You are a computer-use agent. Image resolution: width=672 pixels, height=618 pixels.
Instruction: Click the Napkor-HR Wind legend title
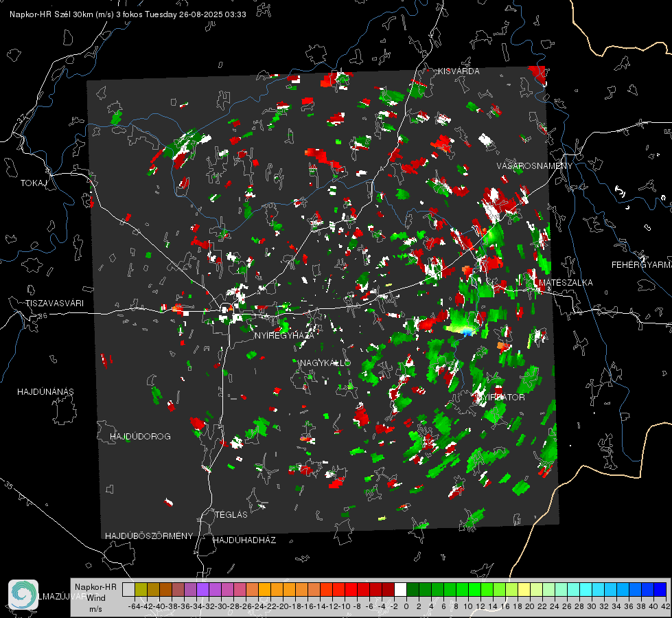click(95, 593)
